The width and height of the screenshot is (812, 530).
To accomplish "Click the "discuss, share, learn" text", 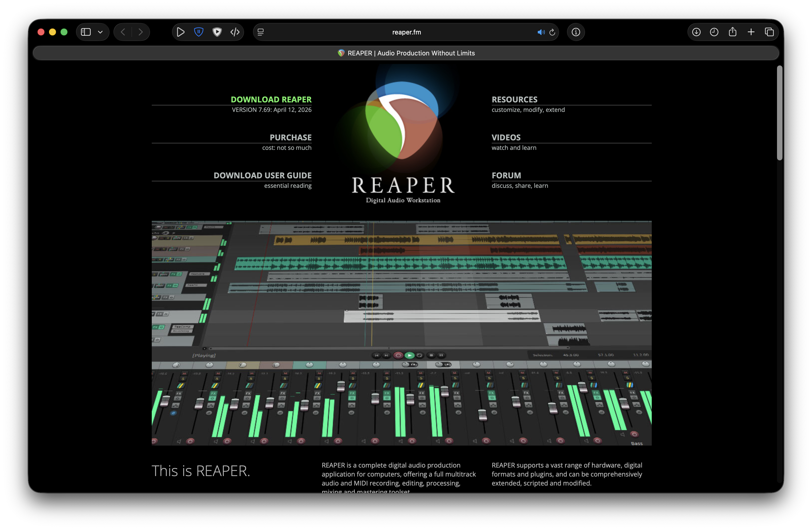I will (x=520, y=186).
